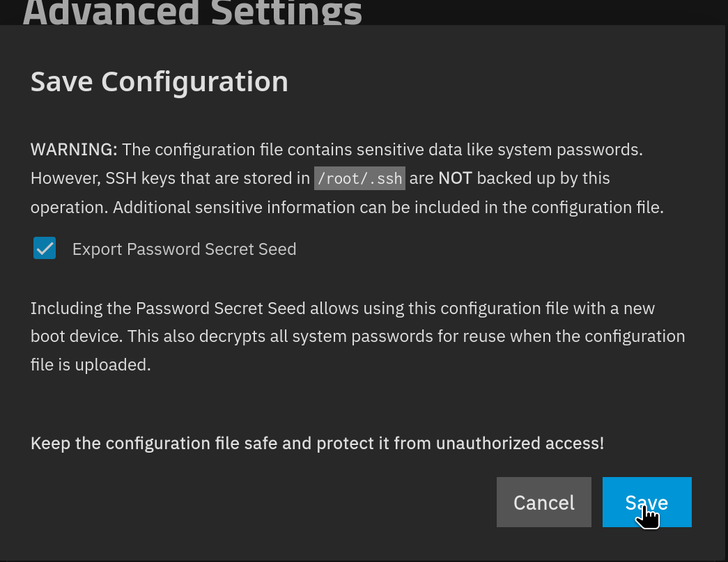728x562 pixels.
Task: Click the 'Keep the configuration file safe' notice
Action: [x=317, y=443]
